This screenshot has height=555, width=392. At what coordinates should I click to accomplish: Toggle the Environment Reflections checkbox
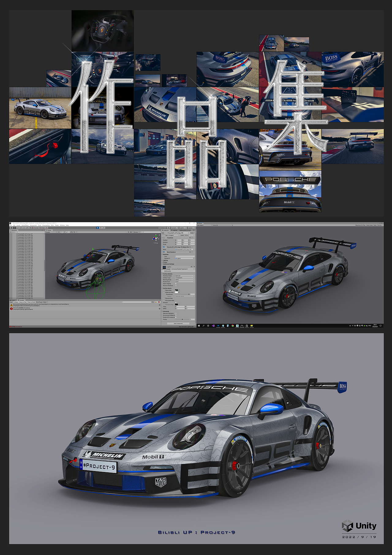(176, 315)
